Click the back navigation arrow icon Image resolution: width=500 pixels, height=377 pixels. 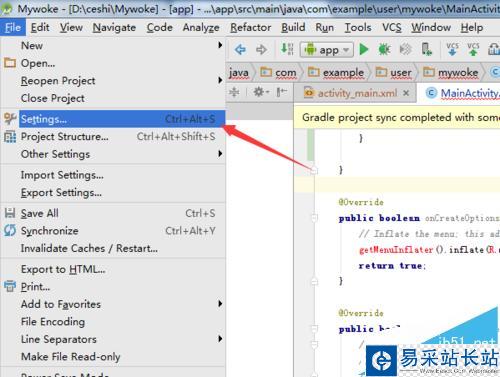coord(240,50)
